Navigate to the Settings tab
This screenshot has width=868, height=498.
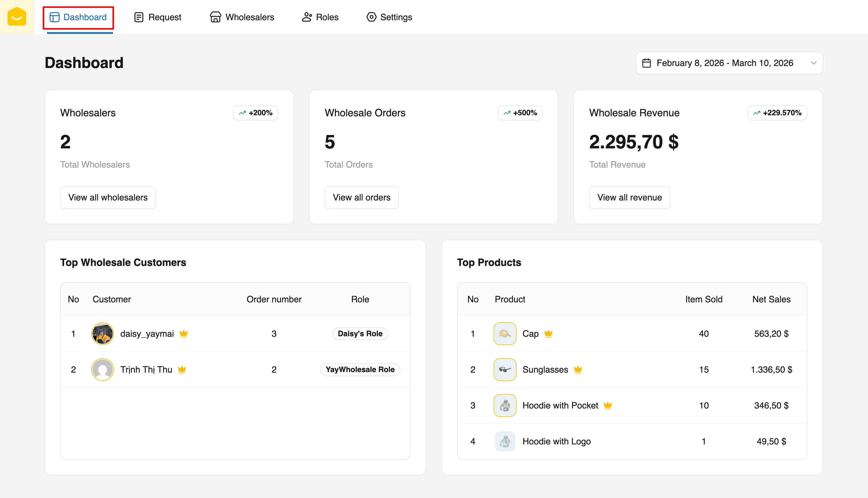389,17
